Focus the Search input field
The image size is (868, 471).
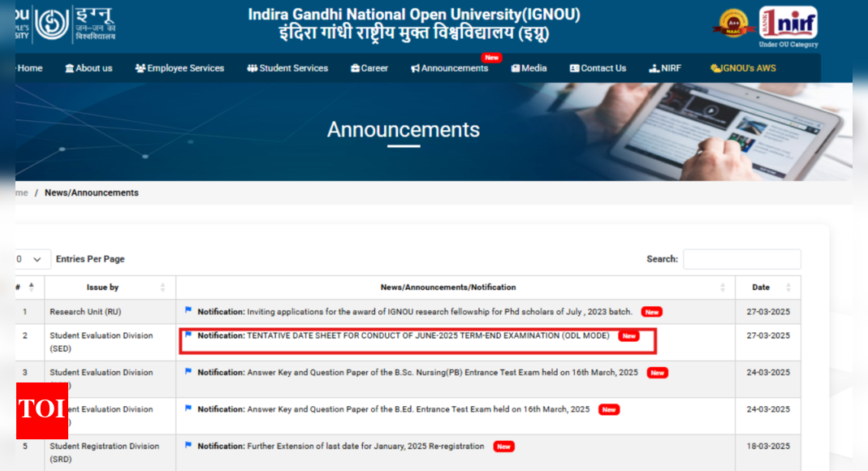coord(742,259)
